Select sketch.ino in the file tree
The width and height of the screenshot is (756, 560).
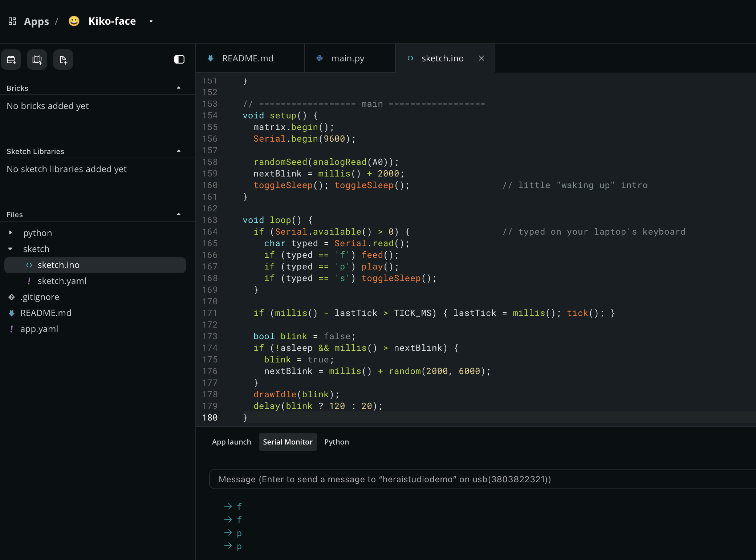(95, 265)
